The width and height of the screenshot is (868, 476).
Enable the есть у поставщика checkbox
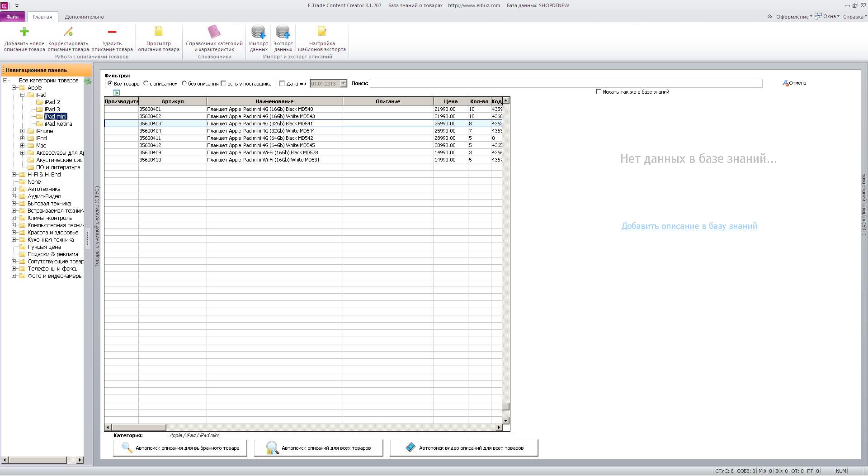(223, 83)
